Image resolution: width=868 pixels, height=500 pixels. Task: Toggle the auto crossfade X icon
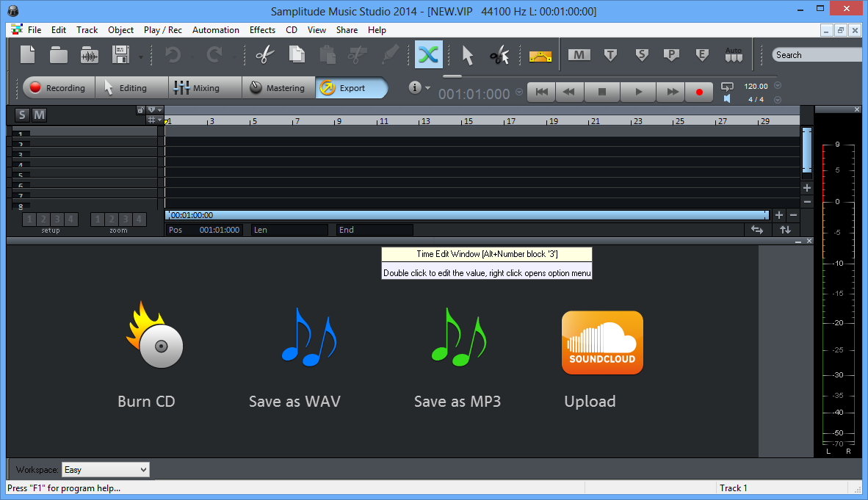[x=428, y=54]
